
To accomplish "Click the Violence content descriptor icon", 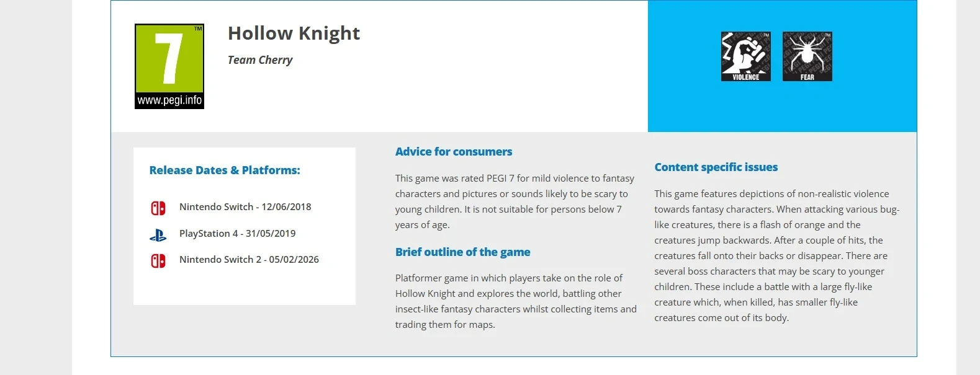I will coord(745,56).
